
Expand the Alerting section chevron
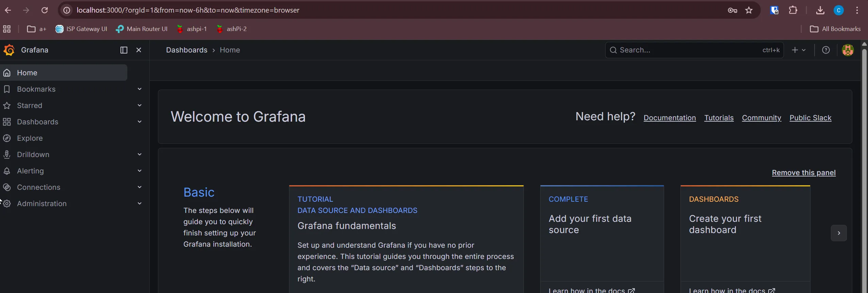pyautogui.click(x=140, y=171)
